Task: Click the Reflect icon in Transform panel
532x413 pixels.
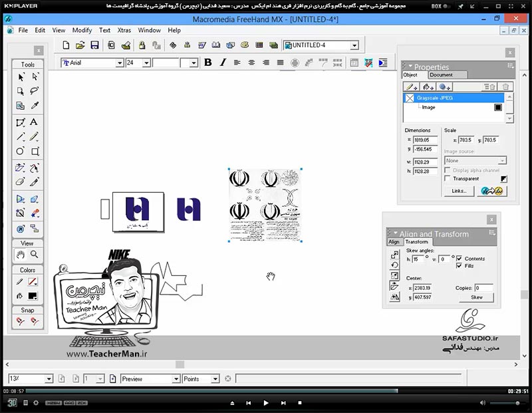Action: [394, 297]
